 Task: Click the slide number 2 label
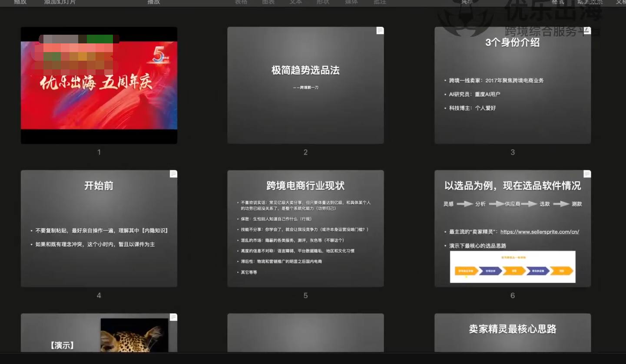click(305, 152)
